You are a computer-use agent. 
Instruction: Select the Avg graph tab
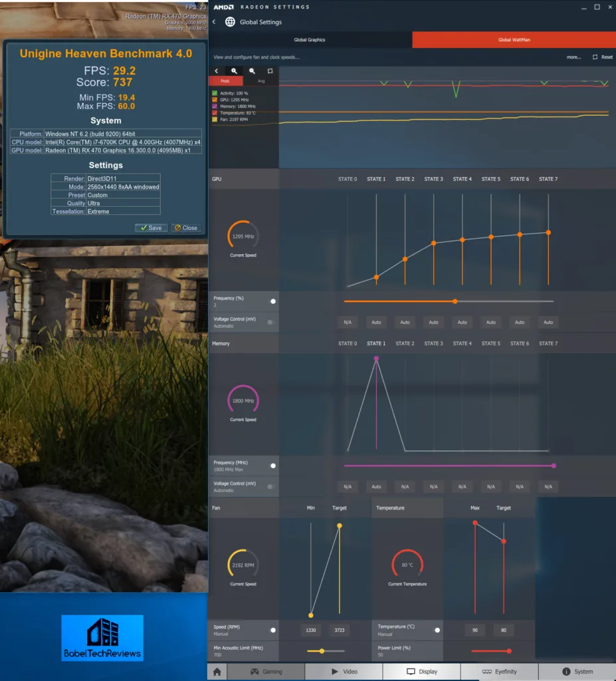point(261,80)
